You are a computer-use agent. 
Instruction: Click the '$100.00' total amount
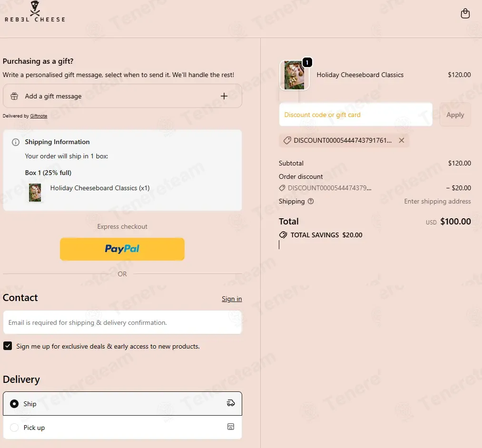455,222
